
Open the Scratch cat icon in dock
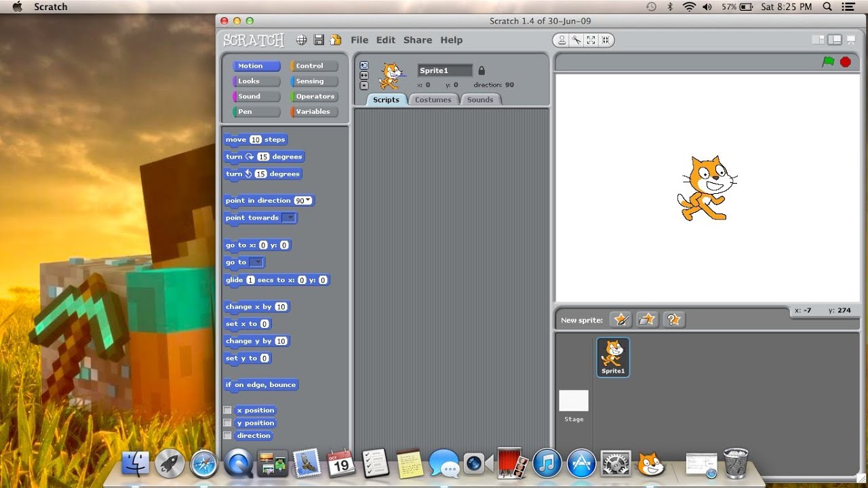tap(650, 464)
